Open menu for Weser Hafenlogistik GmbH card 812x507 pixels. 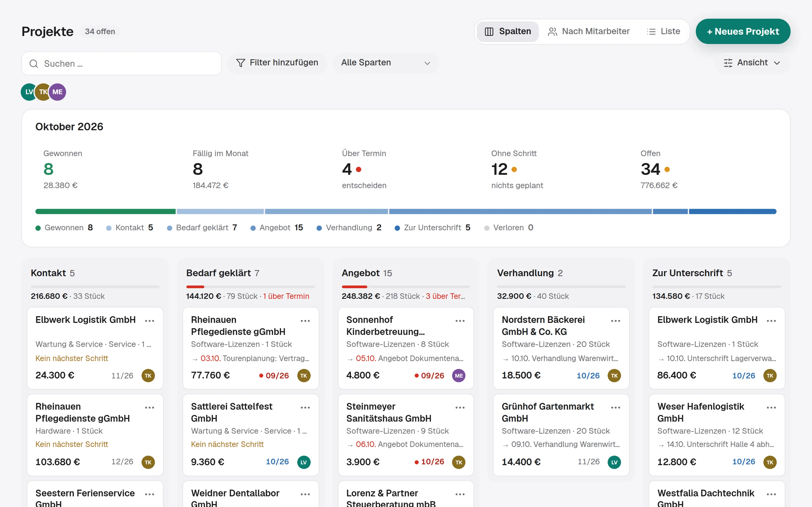[x=771, y=408]
